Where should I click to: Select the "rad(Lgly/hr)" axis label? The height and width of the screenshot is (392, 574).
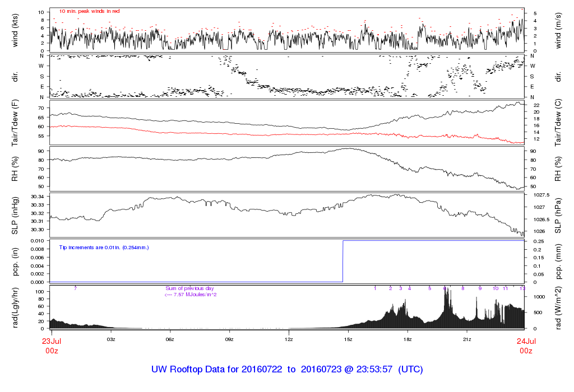(x=15, y=308)
